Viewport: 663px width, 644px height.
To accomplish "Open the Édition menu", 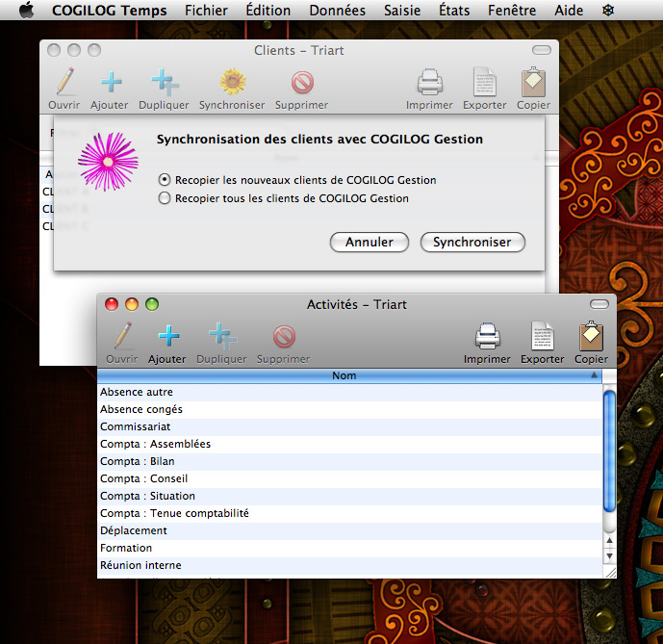I will pyautogui.click(x=268, y=11).
